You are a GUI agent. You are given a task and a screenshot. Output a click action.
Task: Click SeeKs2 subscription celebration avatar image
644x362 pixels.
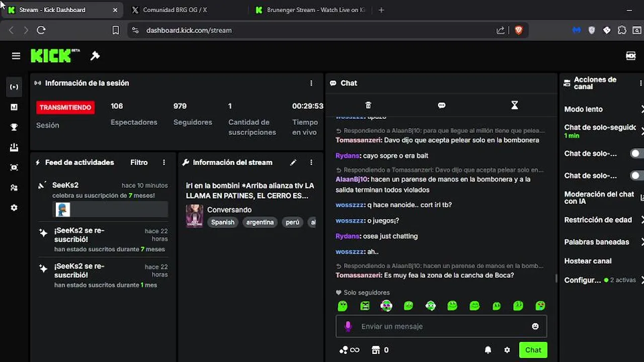click(63, 209)
